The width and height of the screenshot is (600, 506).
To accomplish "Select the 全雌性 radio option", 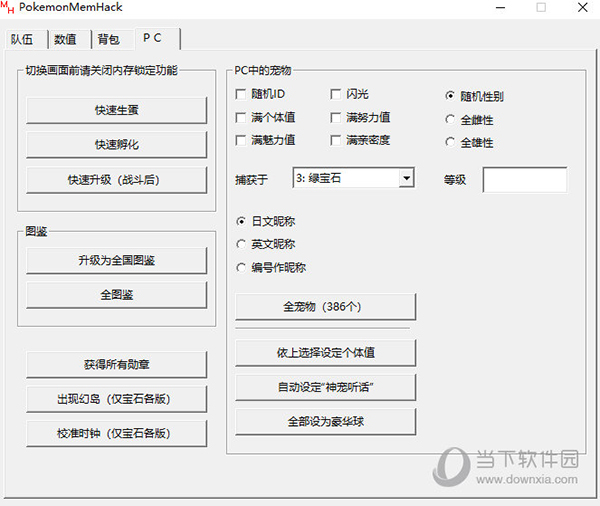I will click(450, 119).
